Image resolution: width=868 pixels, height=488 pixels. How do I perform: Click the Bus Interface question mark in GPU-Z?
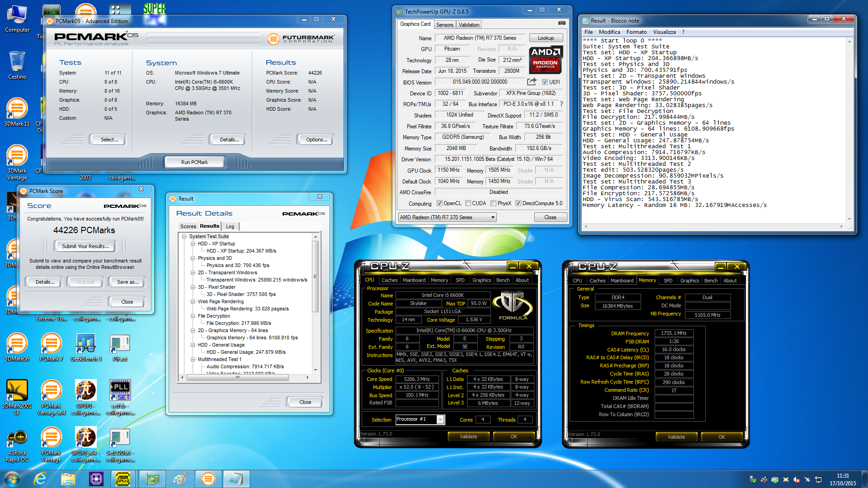[x=561, y=104]
